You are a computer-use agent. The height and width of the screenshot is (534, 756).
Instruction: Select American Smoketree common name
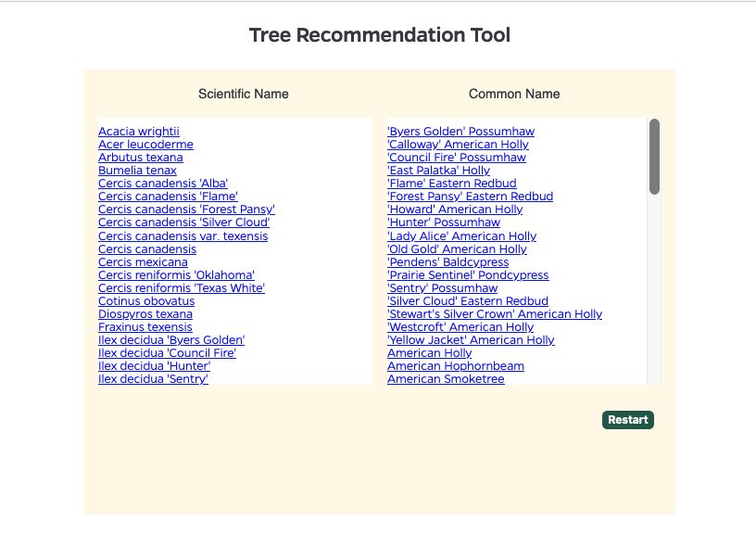pos(446,379)
